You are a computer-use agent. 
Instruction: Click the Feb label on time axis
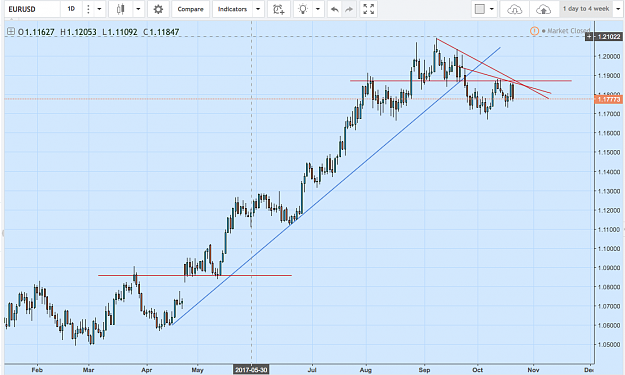[x=37, y=370]
